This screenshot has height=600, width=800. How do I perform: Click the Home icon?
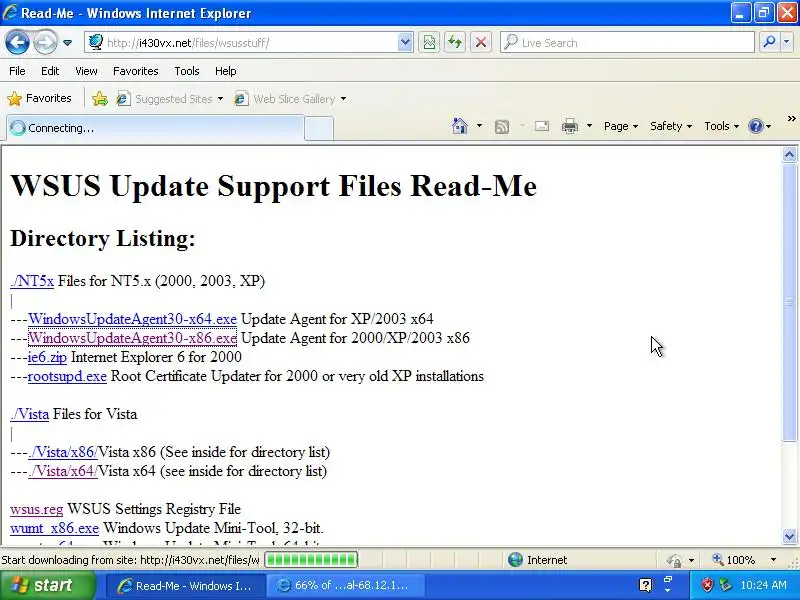(460, 126)
